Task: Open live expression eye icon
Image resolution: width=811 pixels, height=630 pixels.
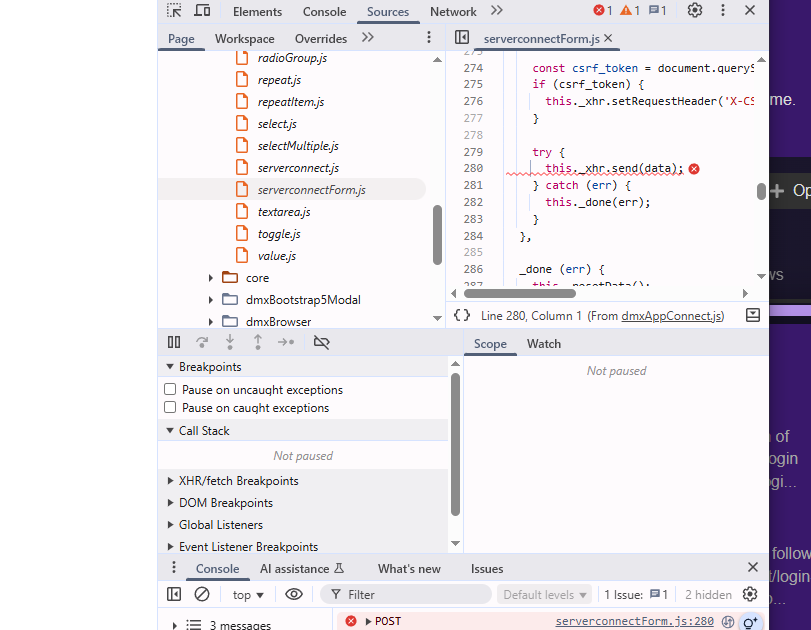Action: point(294,594)
